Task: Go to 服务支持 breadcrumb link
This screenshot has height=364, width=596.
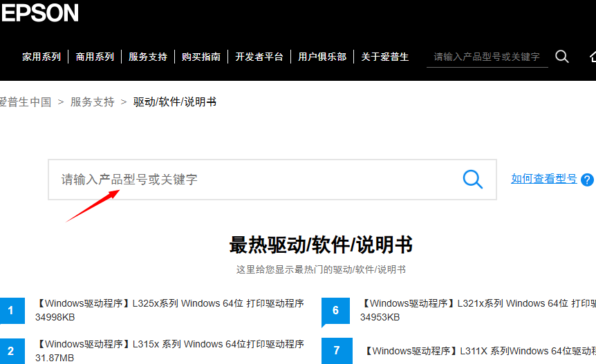Action: [x=93, y=102]
